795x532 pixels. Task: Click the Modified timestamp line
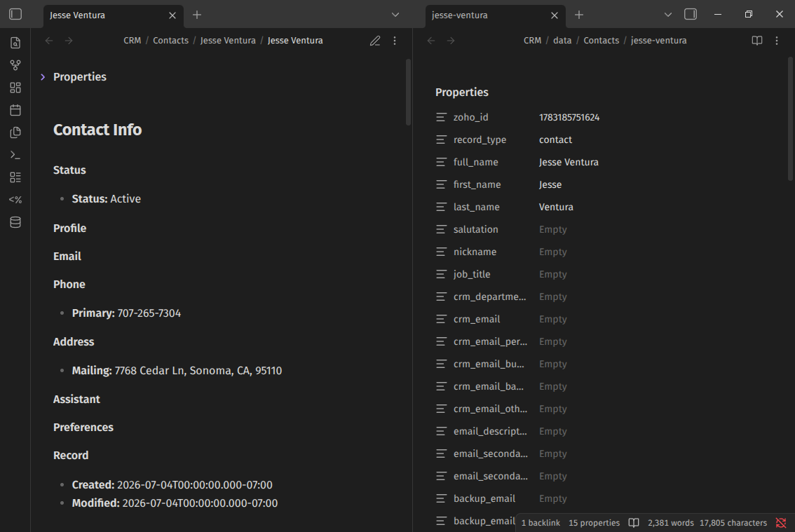(175, 503)
